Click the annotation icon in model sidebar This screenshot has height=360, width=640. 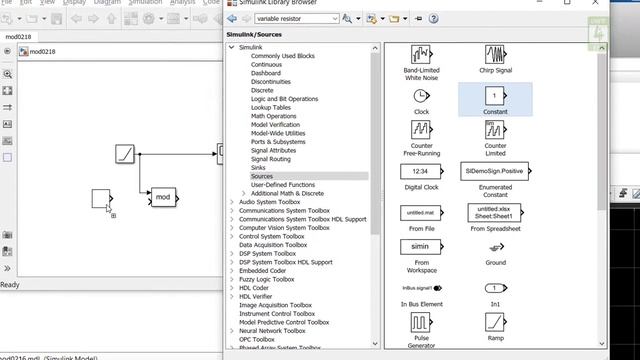point(7,124)
